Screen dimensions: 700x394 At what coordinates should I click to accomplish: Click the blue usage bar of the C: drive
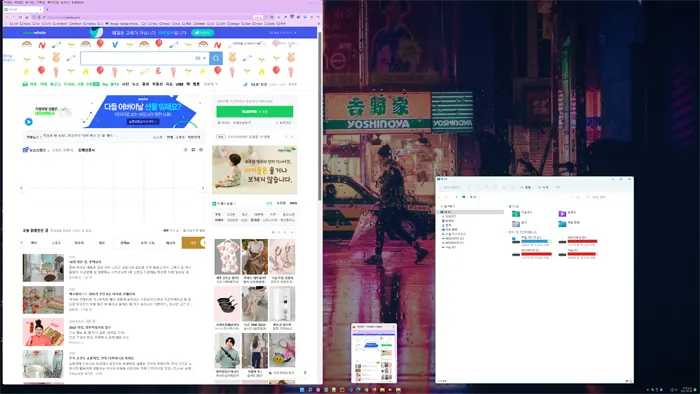[x=536, y=241]
